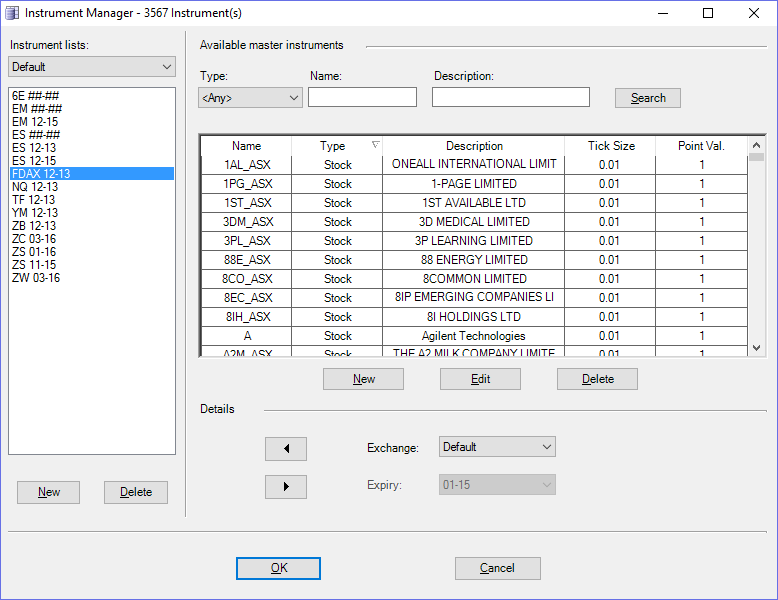Confirm with the OK button
The width and height of the screenshot is (778, 600).
278,568
